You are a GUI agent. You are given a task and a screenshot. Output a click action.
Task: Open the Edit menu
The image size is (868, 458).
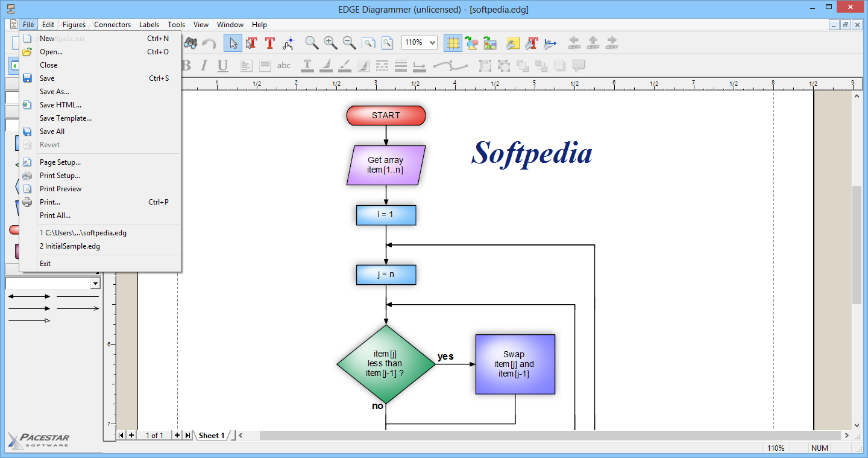48,25
